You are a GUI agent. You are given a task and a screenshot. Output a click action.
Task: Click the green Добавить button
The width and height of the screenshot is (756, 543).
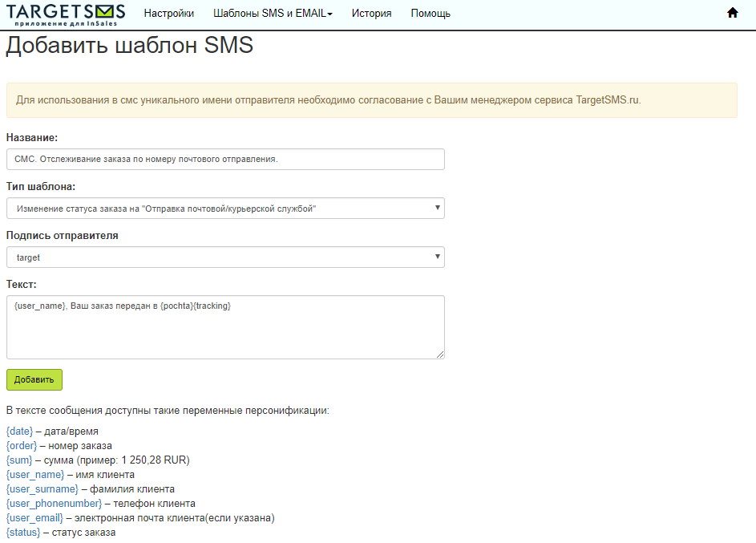[x=34, y=379]
